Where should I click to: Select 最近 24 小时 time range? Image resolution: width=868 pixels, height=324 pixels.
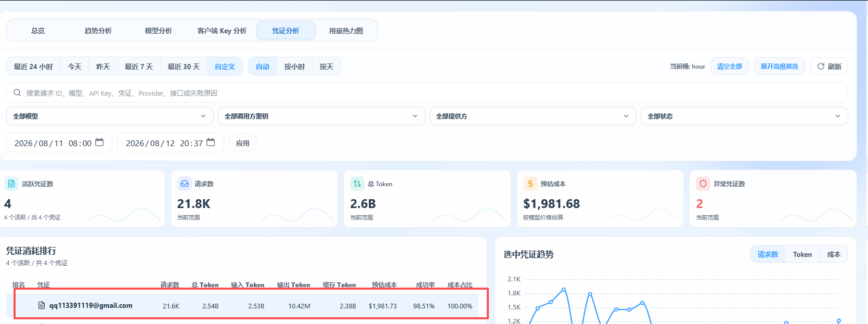point(33,67)
